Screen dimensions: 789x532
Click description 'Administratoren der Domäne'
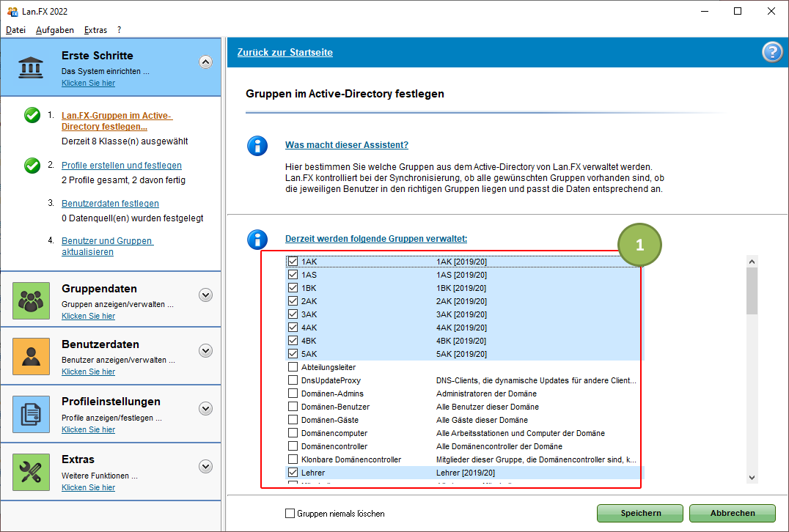pyautogui.click(x=486, y=394)
